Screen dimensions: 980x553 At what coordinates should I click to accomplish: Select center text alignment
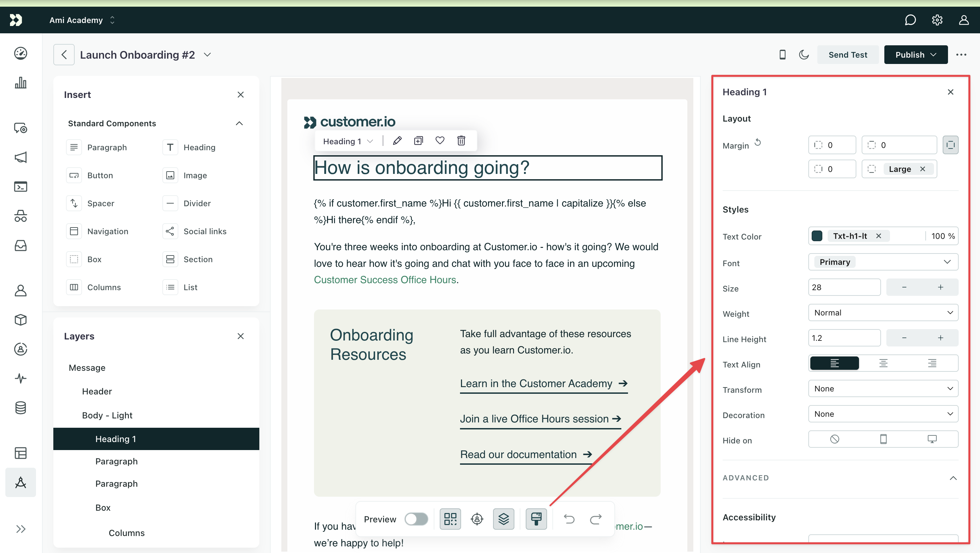pos(883,363)
